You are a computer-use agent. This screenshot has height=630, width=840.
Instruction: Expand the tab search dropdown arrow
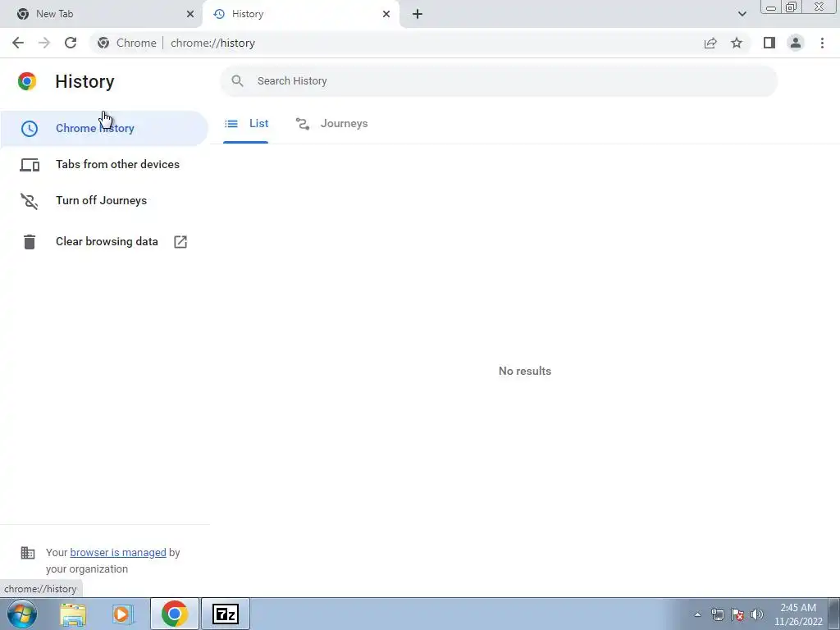click(742, 14)
